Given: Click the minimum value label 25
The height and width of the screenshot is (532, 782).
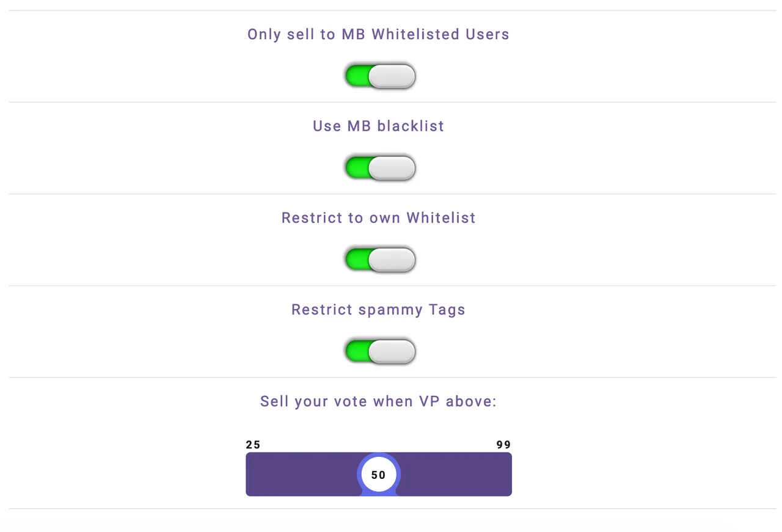Looking at the screenshot, I should (253, 445).
